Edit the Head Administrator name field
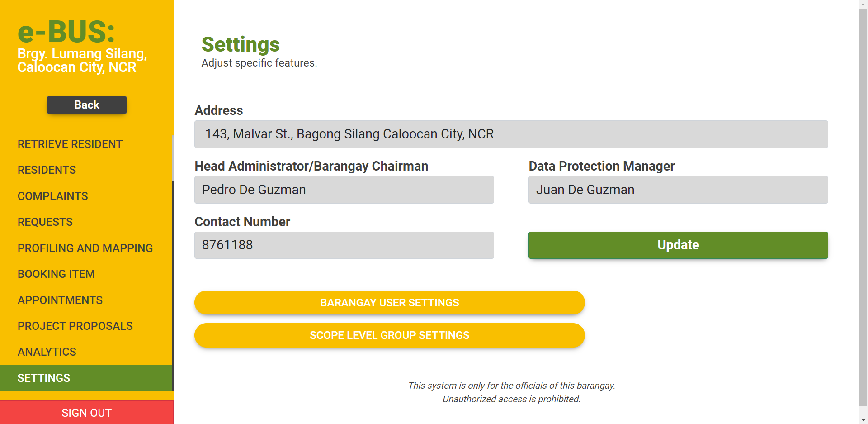Screen dimensions: 868x424 pyautogui.click(x=344, y=190)
